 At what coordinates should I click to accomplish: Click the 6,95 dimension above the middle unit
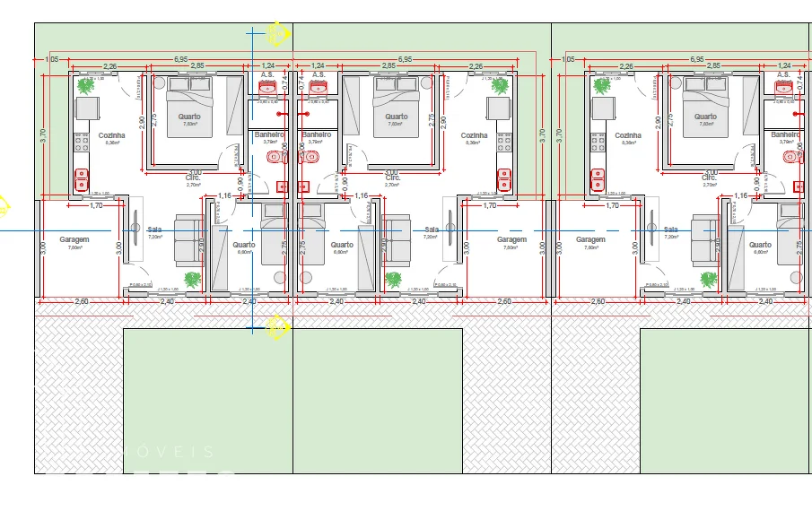pos(405,58)
